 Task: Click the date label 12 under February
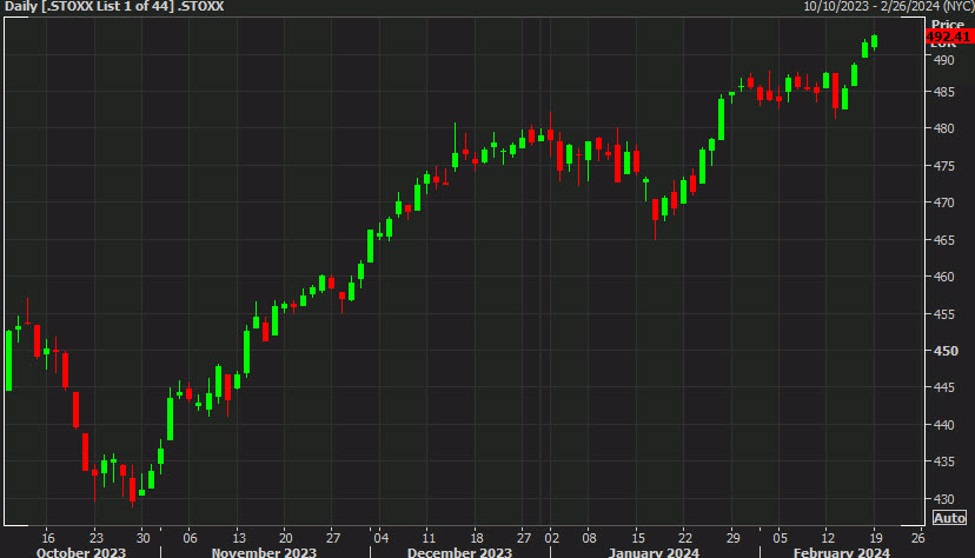pos(828,538)
